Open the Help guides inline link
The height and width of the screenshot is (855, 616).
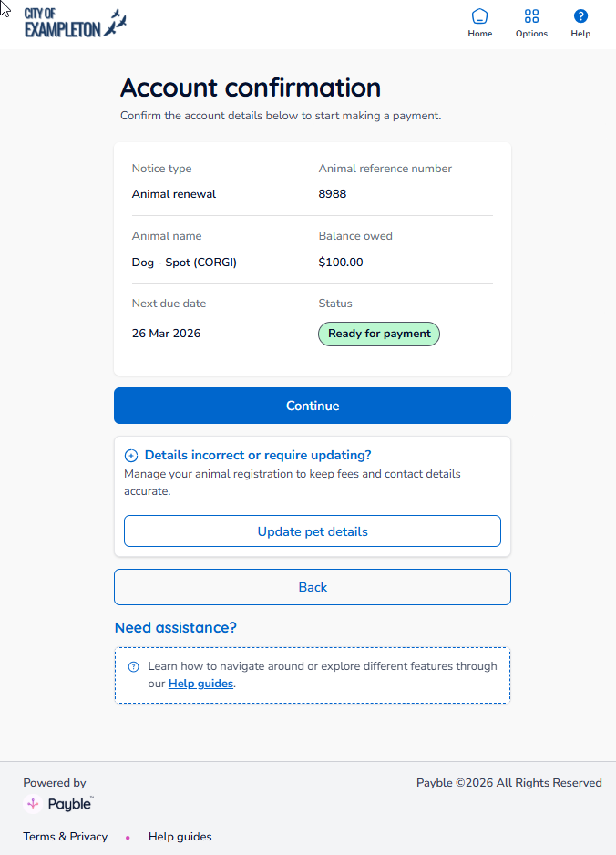pyautogui.click(x=200, y=683)
